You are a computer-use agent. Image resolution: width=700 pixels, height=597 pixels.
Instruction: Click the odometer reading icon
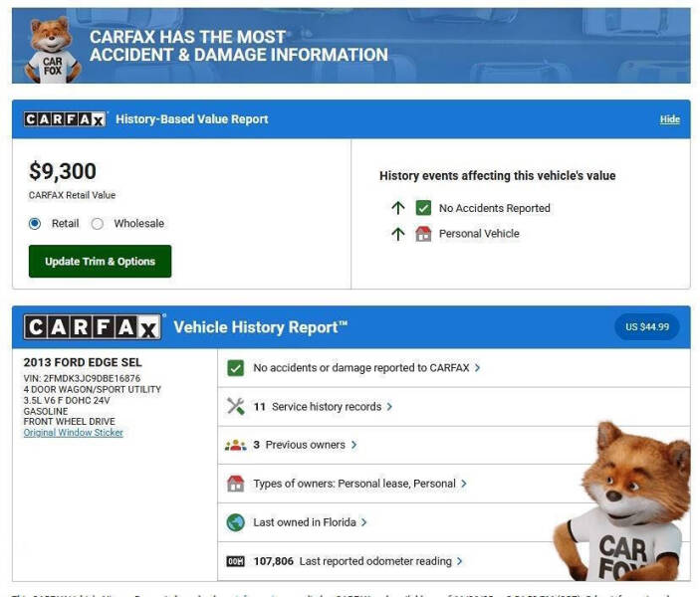tap(235, 561)
